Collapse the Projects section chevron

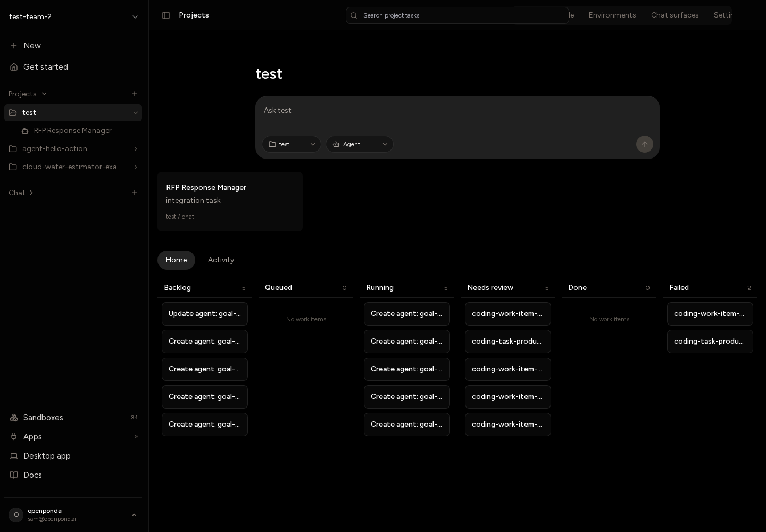click(x=44, y=94)
